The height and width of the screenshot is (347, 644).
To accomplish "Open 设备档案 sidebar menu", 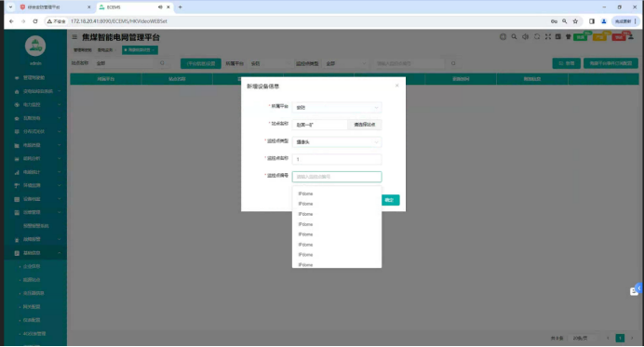I will point(36,199).
